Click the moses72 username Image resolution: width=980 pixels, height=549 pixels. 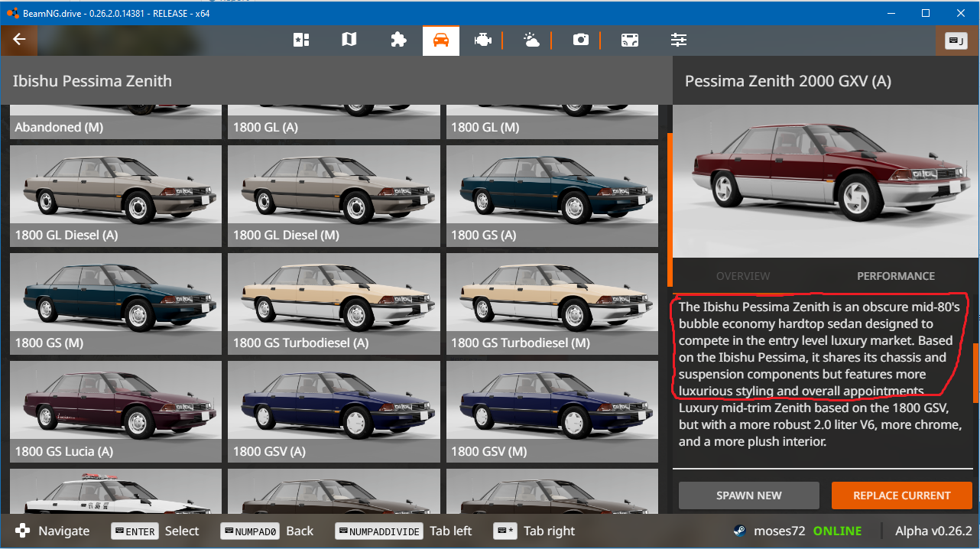coord(780,531)
